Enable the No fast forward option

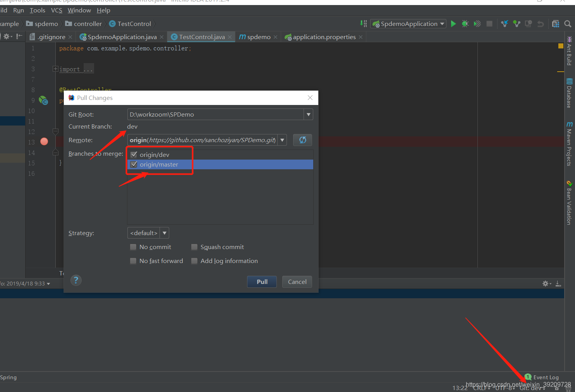(x=133, y=261)
